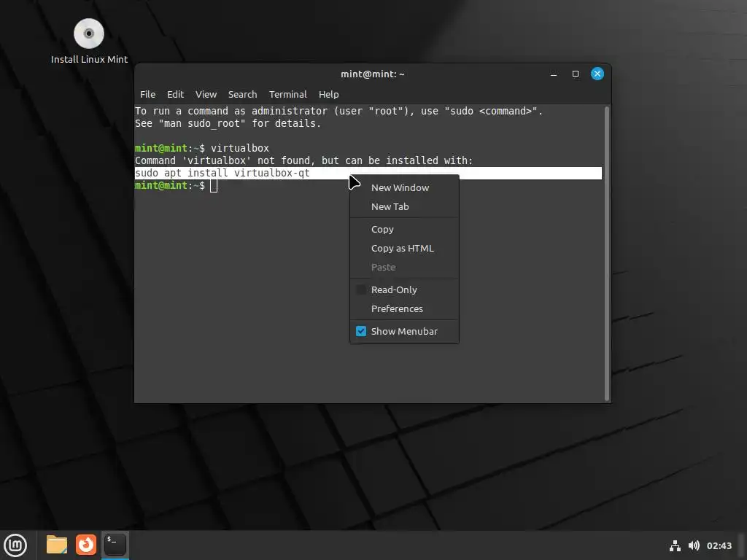Select the Terminal taskbar button
The width and height of the screenshot is (747, 560).
[x=115, y=545]
